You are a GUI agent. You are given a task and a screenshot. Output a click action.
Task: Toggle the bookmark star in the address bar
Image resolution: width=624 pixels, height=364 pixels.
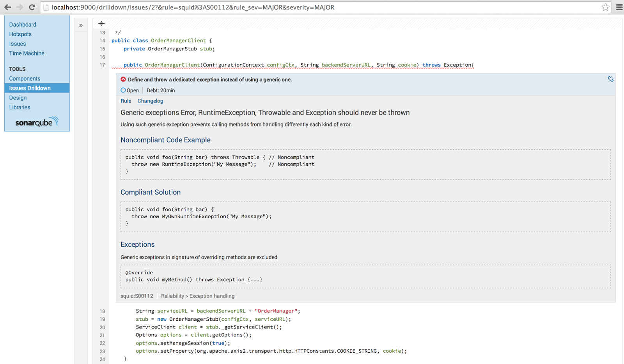pos(606,7)
